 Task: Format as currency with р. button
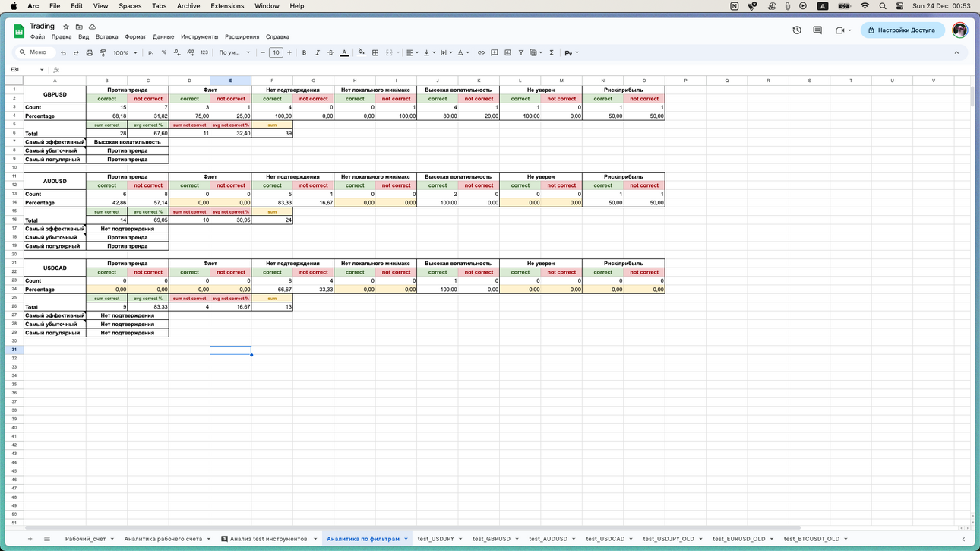(x=150, y=52)
